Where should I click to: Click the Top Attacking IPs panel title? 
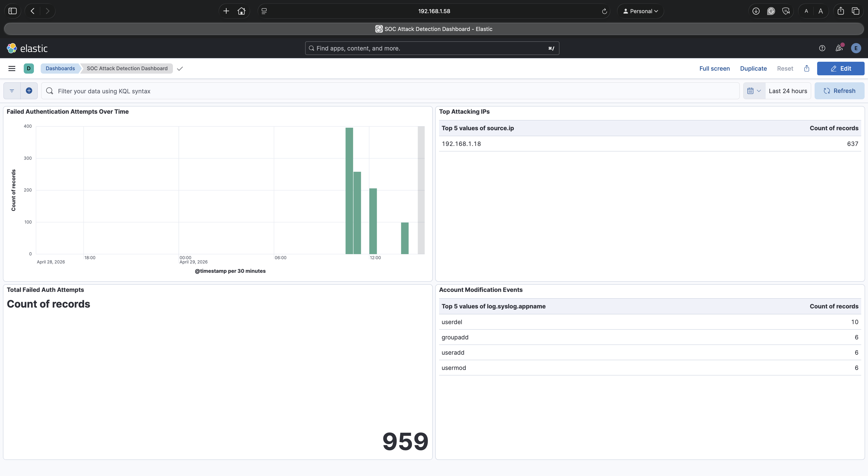coord(464,112)
